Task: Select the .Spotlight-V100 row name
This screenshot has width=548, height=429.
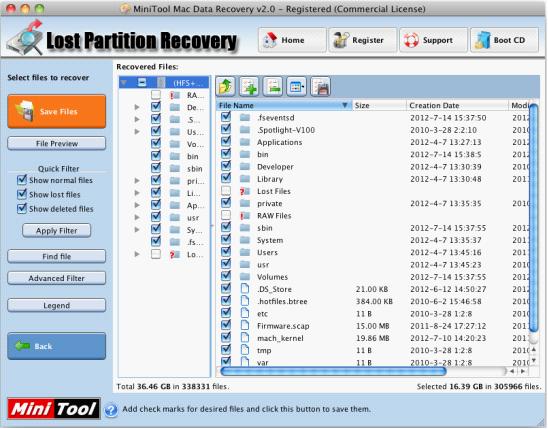Action: 286,130
